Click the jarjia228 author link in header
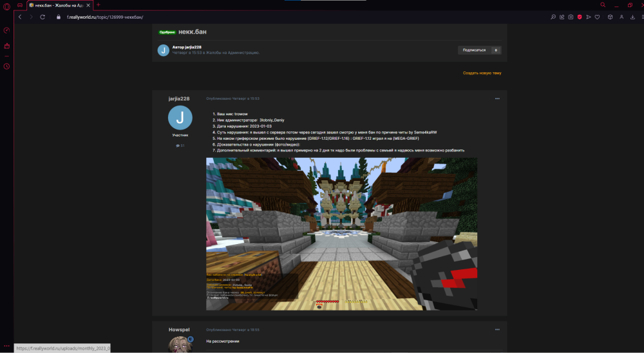 [x=193, y=47]
